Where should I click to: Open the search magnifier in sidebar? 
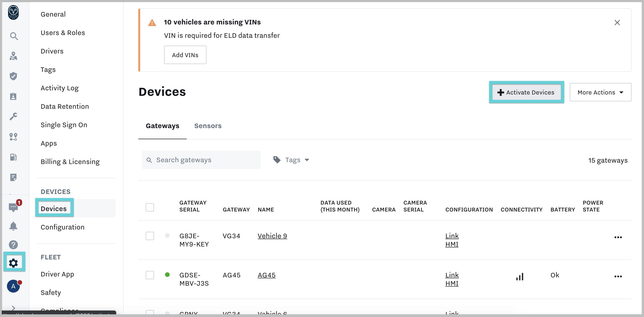click(14, 36)
